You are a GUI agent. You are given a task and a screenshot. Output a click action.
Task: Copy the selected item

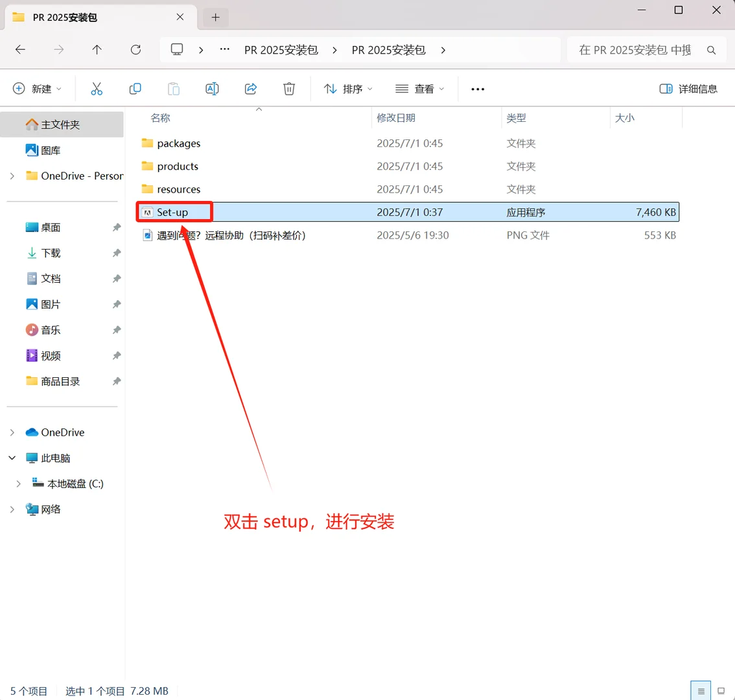tap(135, 88)
